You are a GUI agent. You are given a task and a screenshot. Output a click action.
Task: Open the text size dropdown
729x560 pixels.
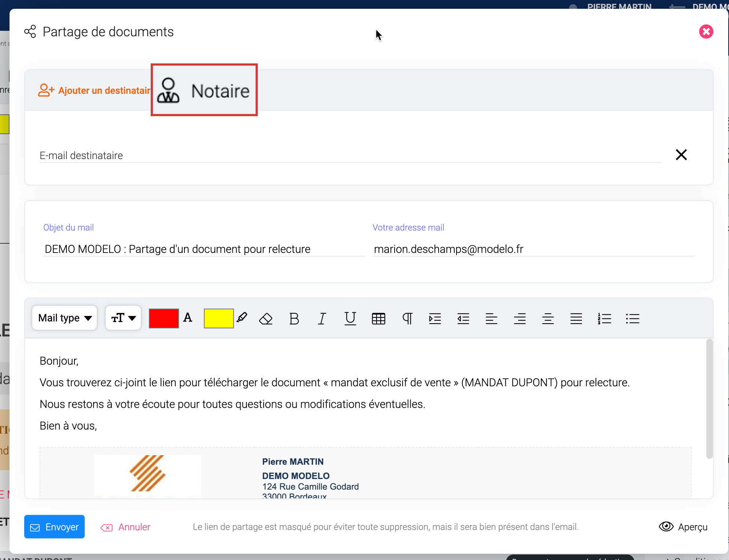point(123,318)
